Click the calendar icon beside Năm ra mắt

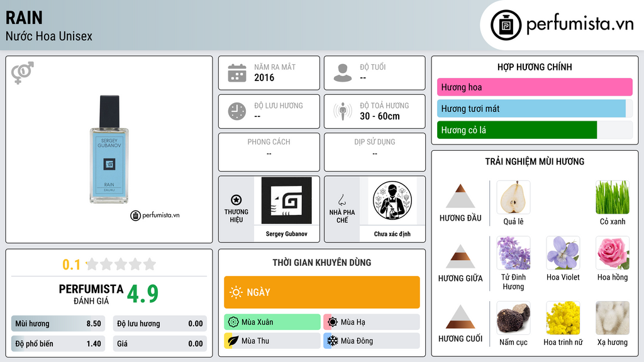tap(237, 73)
